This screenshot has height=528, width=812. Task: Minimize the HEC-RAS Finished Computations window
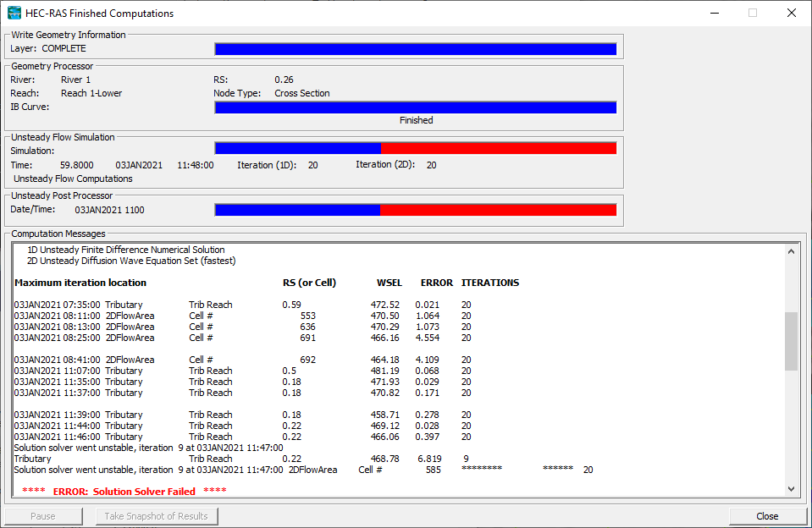(x=715, y=13)
